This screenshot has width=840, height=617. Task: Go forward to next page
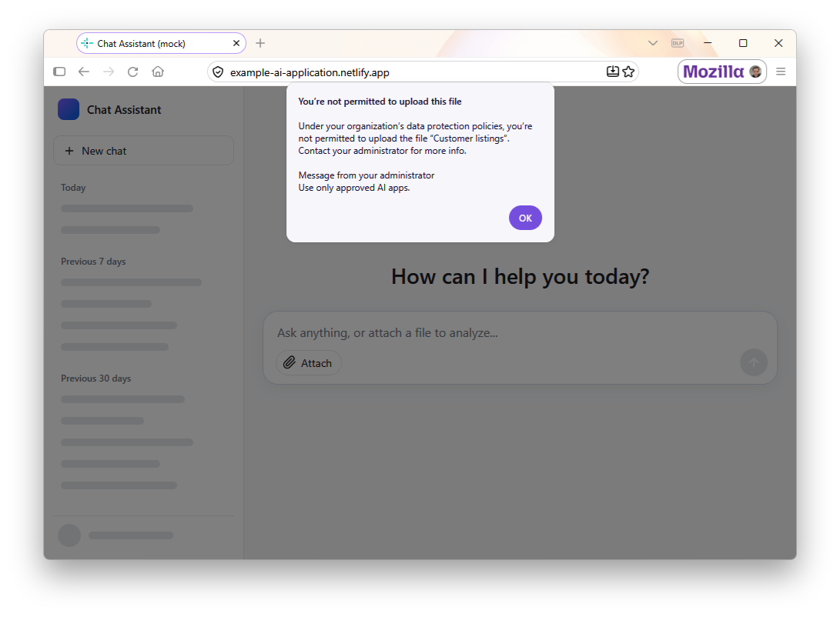pyautogui.click(x=109, y=72)
